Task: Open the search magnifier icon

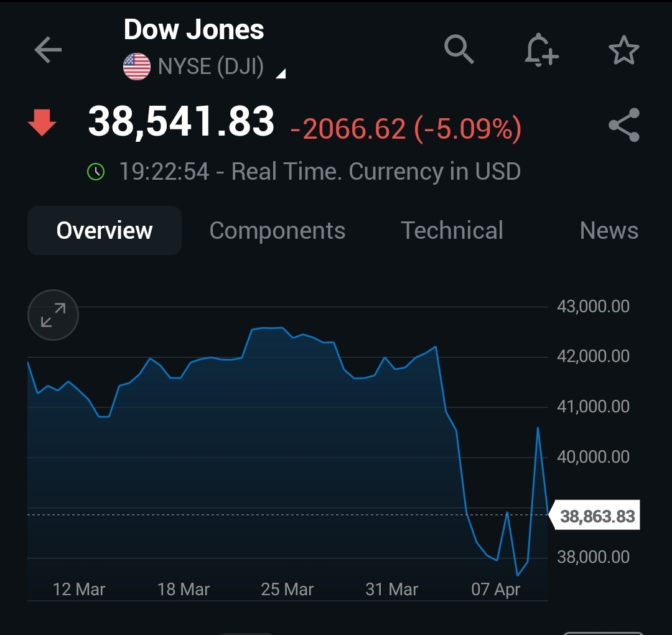Action: [x=459, y=49]
